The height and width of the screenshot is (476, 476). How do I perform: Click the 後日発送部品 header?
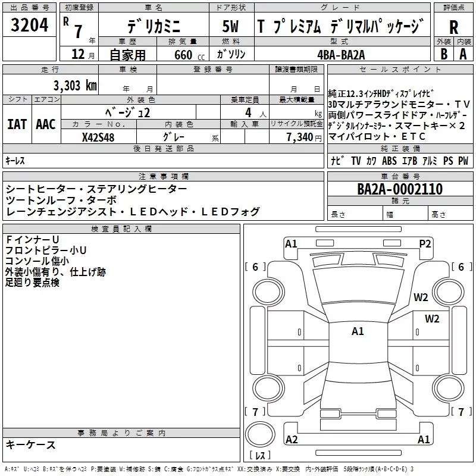[163, 148]
